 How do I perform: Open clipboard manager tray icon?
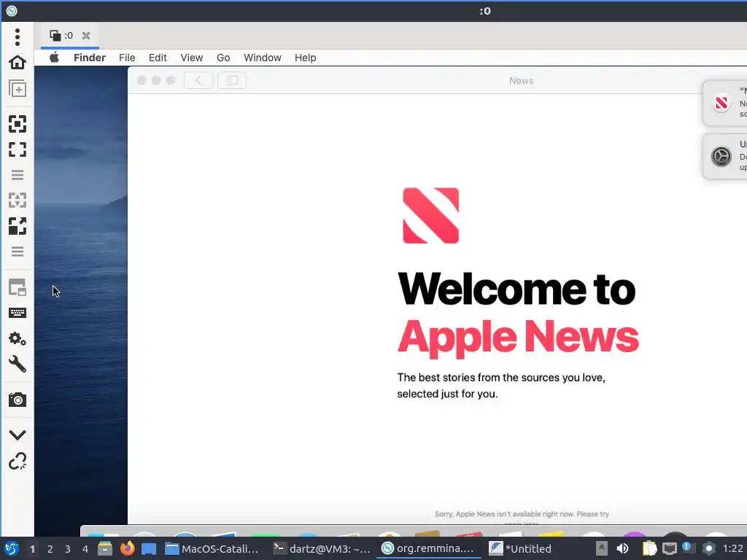point(649,548)
